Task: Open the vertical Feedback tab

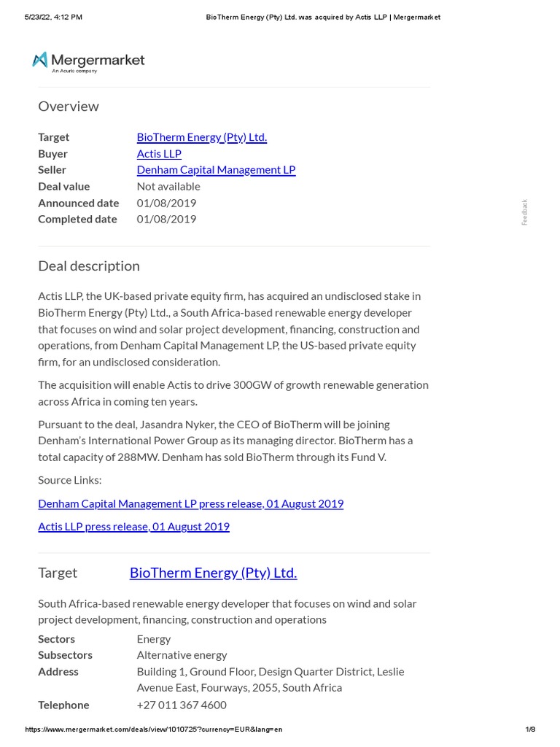Action: (524, 212)
